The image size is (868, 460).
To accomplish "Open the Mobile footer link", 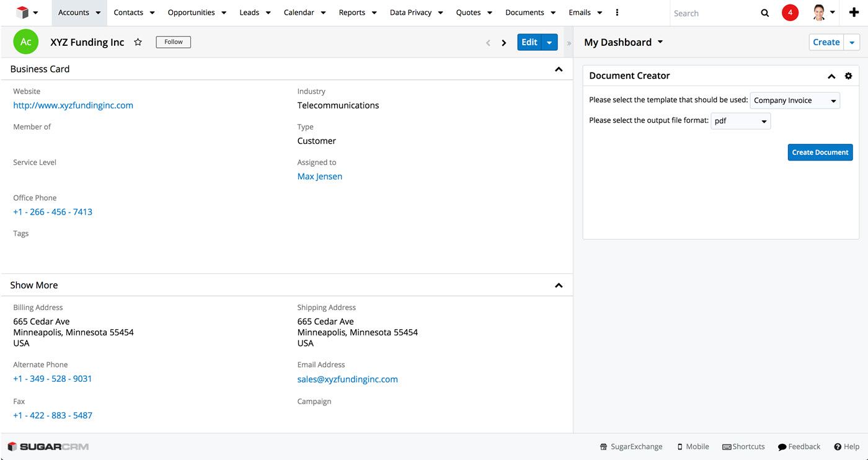I will [x=693, y=446].
